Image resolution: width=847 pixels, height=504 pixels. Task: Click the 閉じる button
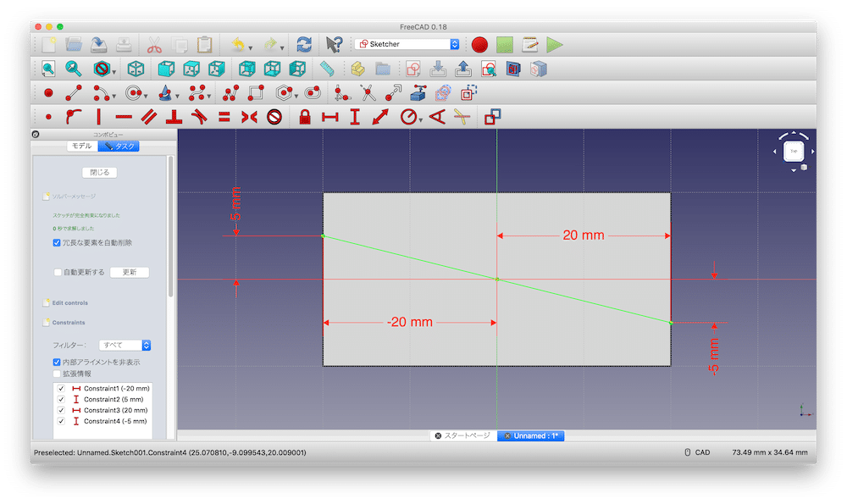tap(99, 172)
